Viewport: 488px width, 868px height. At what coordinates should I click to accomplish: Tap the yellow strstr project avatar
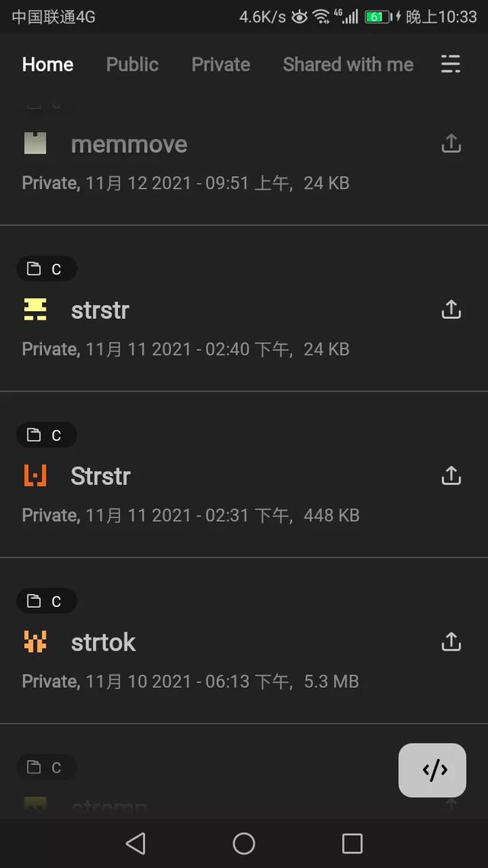tap(35, 310)
